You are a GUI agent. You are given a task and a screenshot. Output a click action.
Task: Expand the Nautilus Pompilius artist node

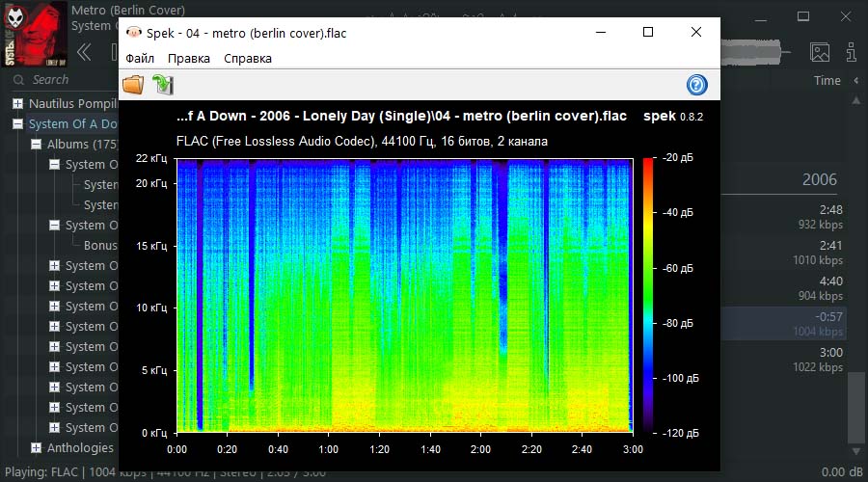[x=17, y=103]
